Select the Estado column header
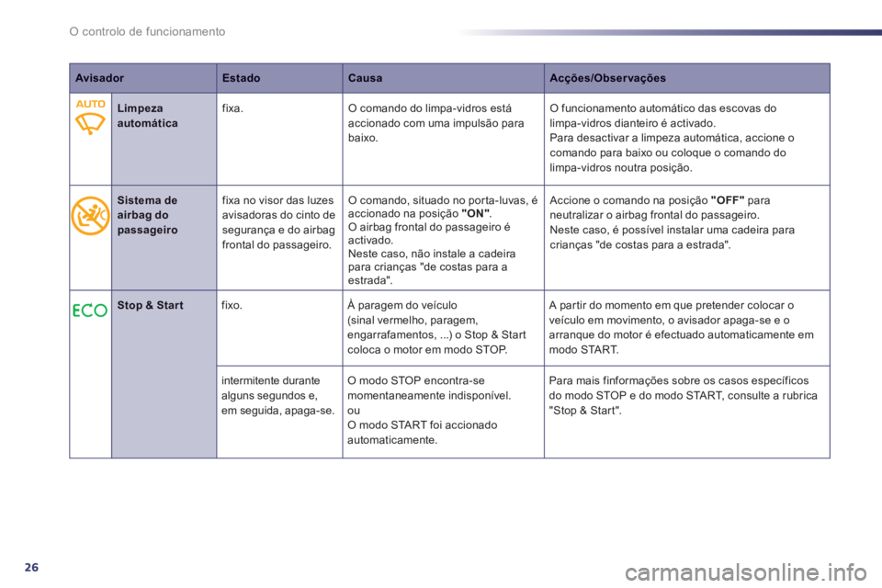The width and height of the screenshot is (882, 588). coord(241,78)
